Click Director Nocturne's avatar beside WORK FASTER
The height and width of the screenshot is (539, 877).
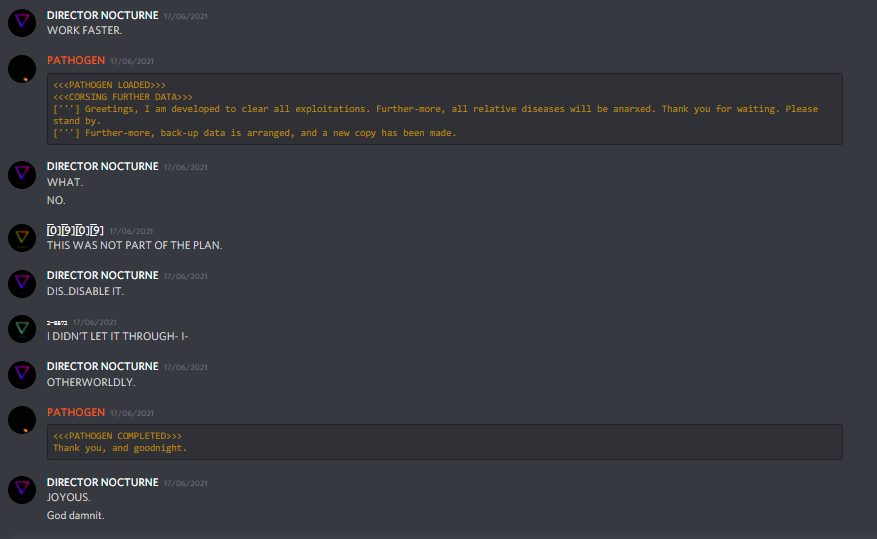click(22, 23)
